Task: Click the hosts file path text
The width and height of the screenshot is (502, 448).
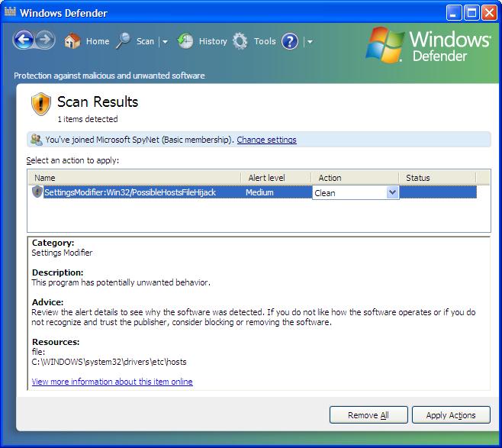Action: click(109, 362)
